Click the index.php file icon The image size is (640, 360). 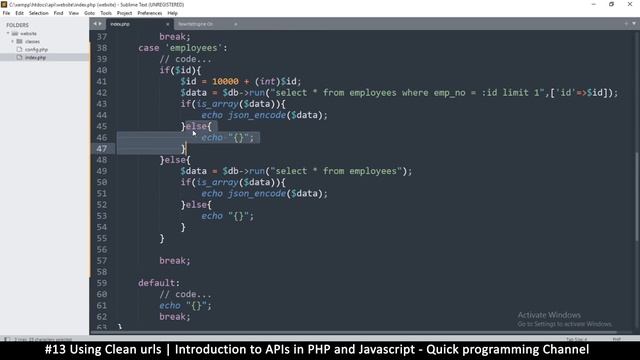point(19,58)
